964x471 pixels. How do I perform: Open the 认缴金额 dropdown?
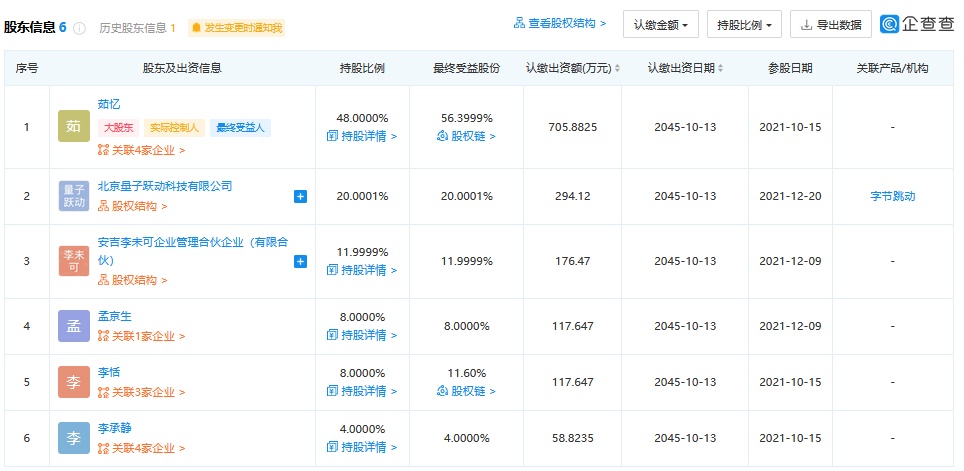(x=659, y=24)
